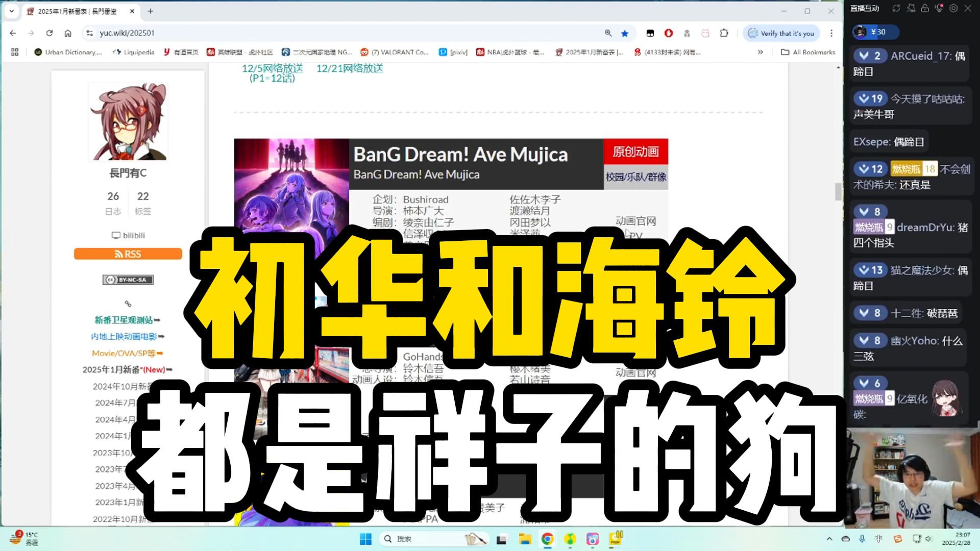View site information icon beside the URL

[89, 33]
